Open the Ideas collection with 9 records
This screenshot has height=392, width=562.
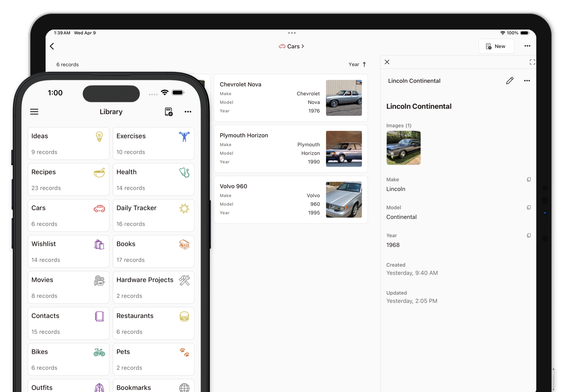68,144
